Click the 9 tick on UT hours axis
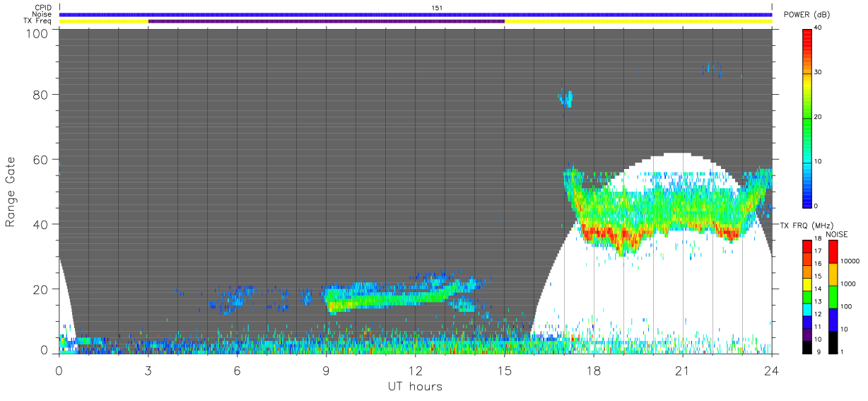This screenshot has width=868, height=401. click(x=327, y=371)
